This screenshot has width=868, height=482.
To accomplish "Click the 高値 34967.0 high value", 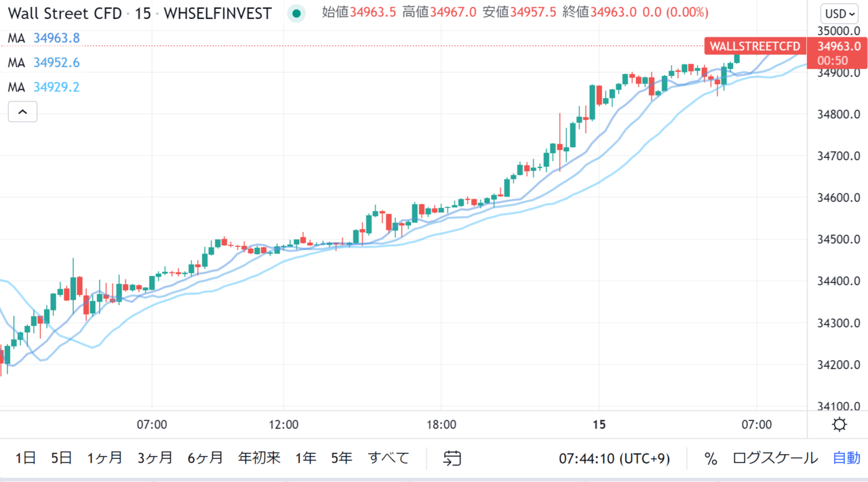I will 440,13.
